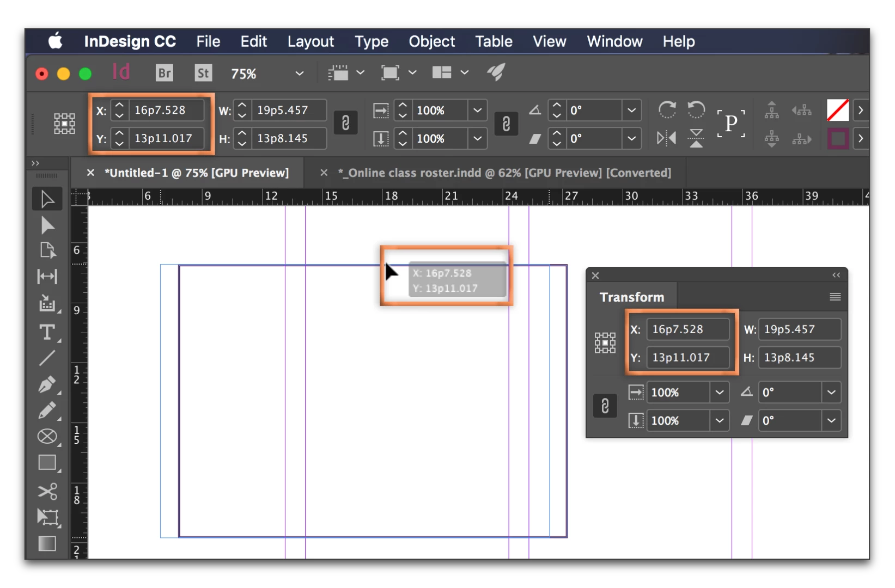The image size is (895, 588).
Task: Click X position field in control bar
Action: [167, 111]
